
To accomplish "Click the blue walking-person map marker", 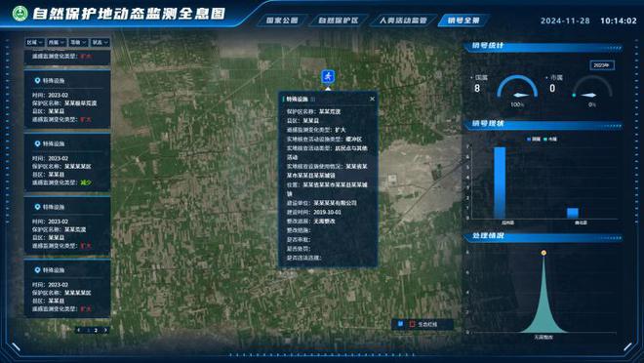I will pyautogui.click(x=328, y=76).
